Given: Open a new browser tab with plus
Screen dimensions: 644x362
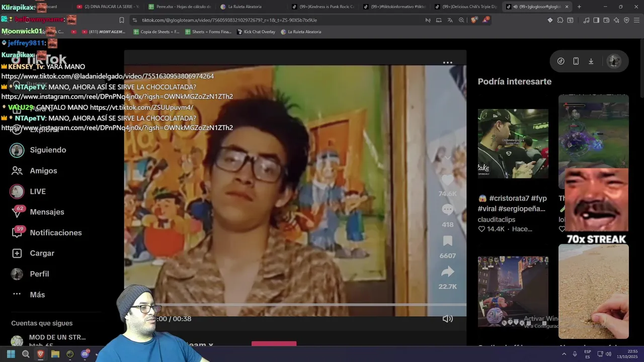Looking at the screenshot, I should (579, 7).
